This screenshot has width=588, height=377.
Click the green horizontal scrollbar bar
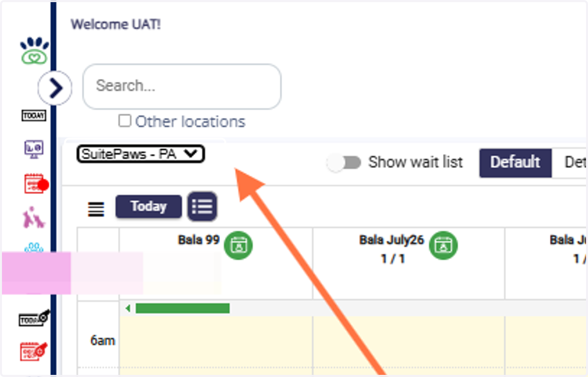(182, 308)
